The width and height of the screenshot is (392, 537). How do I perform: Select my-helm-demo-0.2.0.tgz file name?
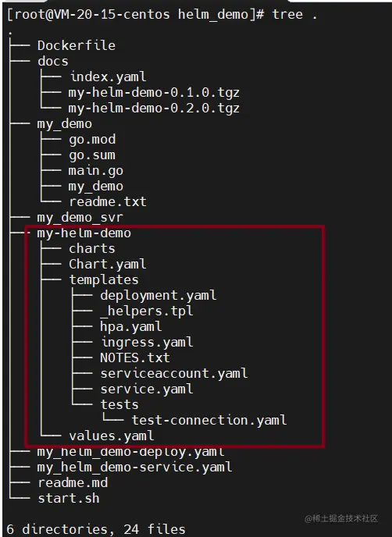154,108
